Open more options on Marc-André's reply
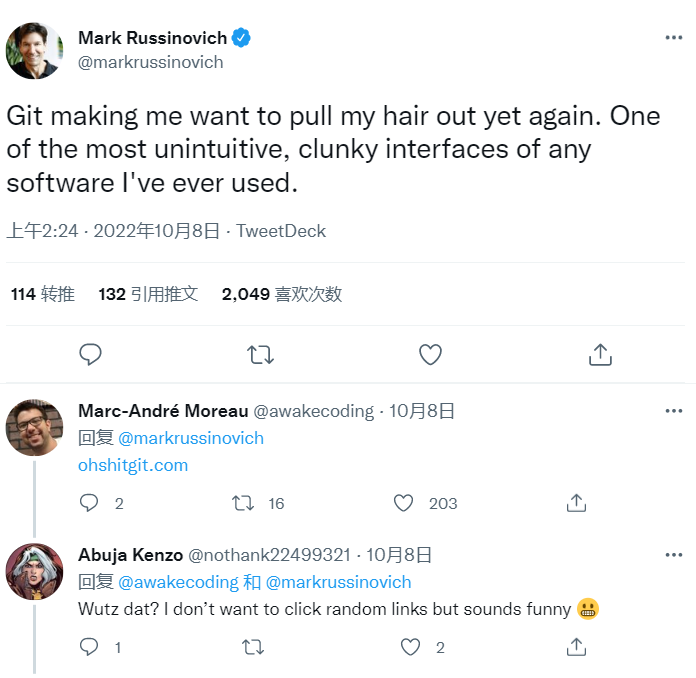The image size is (696, 678). pos(674,411)
